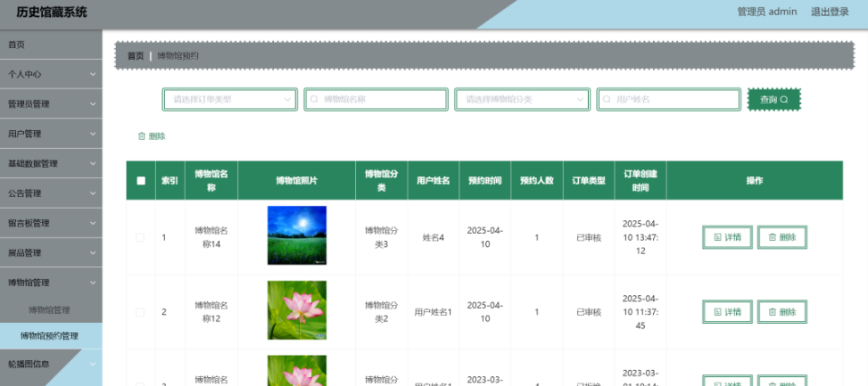This screenshot has width=868, height=386.
Task: Collapse the 博物馆管理 parent sidebar menu
Action: [x=51, y=283]
